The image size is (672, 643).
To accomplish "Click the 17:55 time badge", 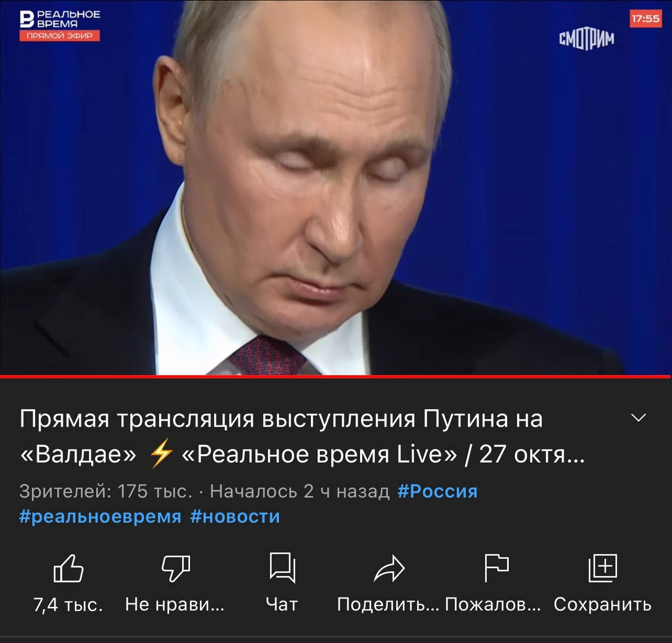I will (x=645, y=19).
